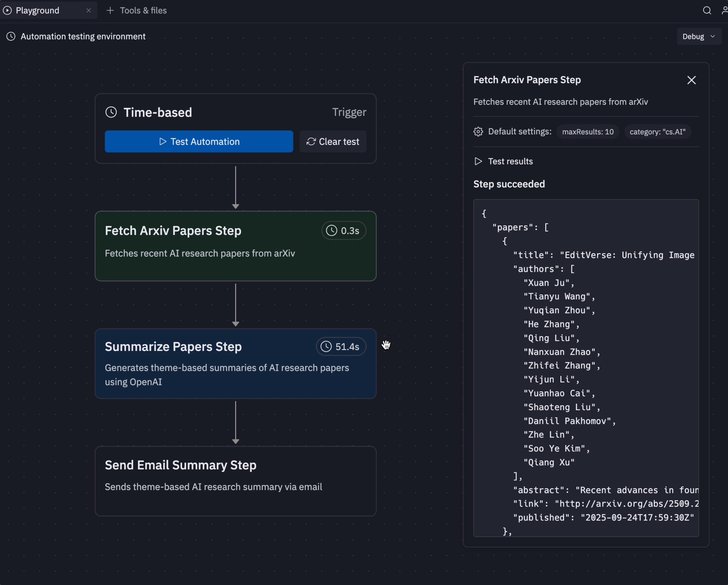Click author "Nanxuan Zhao" in JSON

coord(562,352)
